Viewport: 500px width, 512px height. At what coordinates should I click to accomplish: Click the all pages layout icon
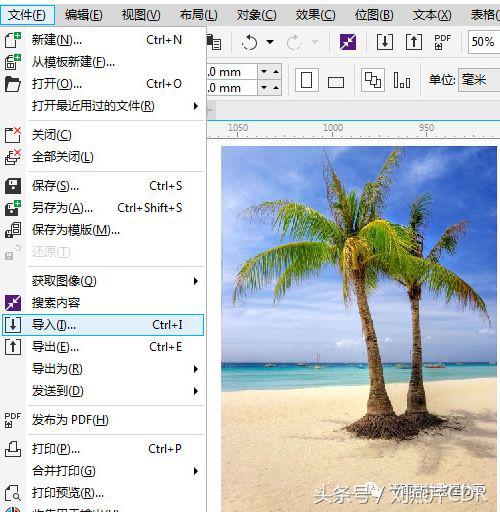[373, 80]
